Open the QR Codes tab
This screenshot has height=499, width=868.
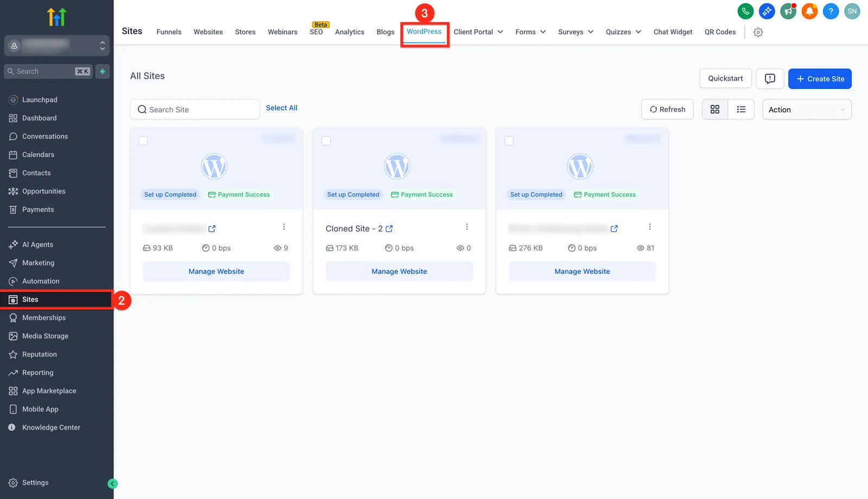[x=720, y=32]
